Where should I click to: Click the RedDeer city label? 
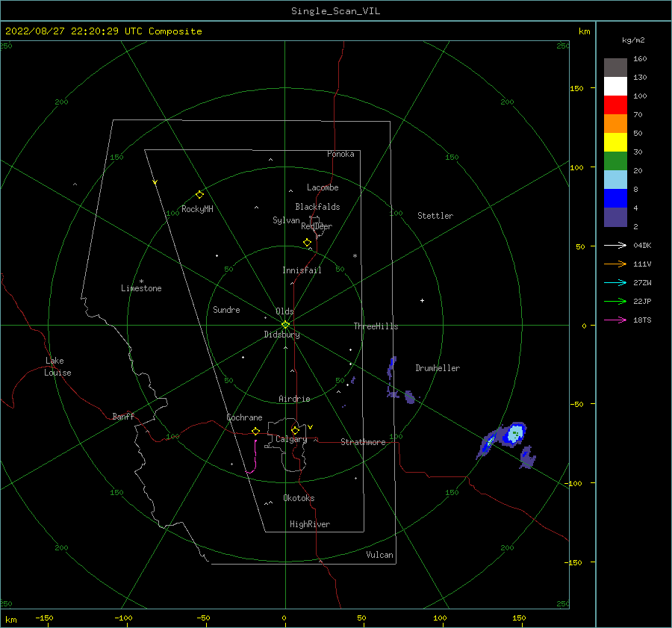tap(317, 226)
